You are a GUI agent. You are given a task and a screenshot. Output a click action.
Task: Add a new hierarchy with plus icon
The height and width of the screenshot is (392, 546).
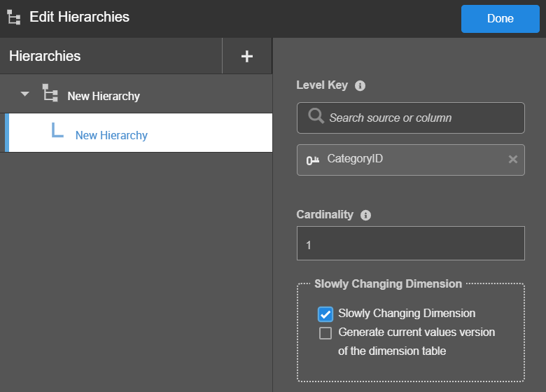pos(246,57)
